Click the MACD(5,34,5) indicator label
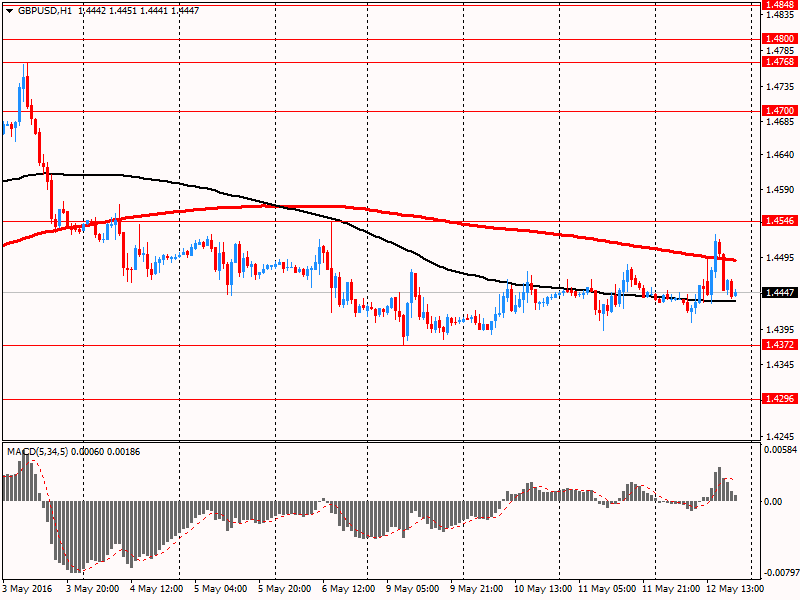800x600 pixels. (37, 452)
